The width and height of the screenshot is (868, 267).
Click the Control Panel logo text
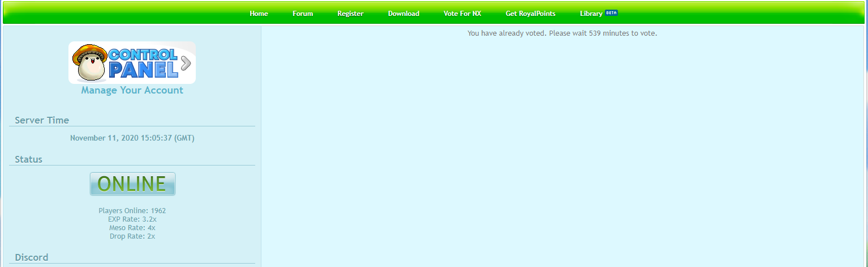(x=143, y=62)
